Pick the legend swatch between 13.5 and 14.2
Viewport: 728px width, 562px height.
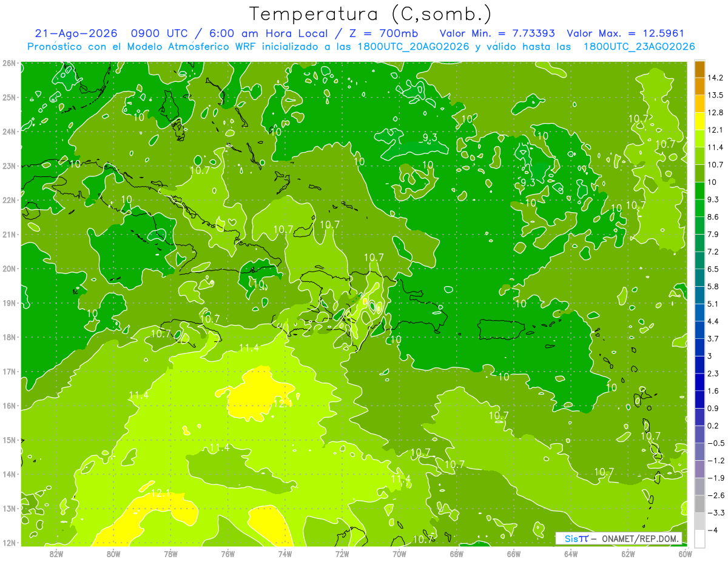(x=699, y=86)
